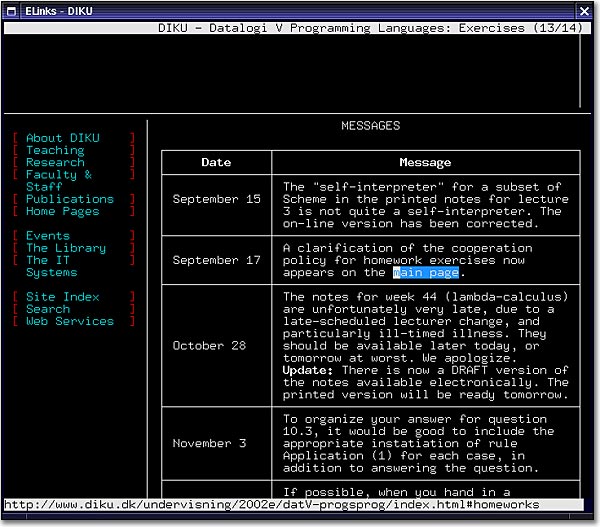Click the bold Update: text
This screenshot has width=600, height=527.
tap(308, 370)
